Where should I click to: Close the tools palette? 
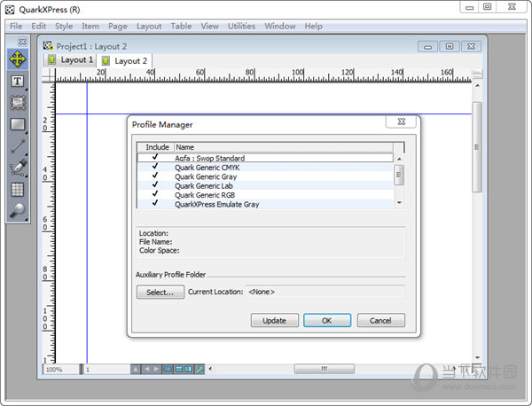point(22,42)
